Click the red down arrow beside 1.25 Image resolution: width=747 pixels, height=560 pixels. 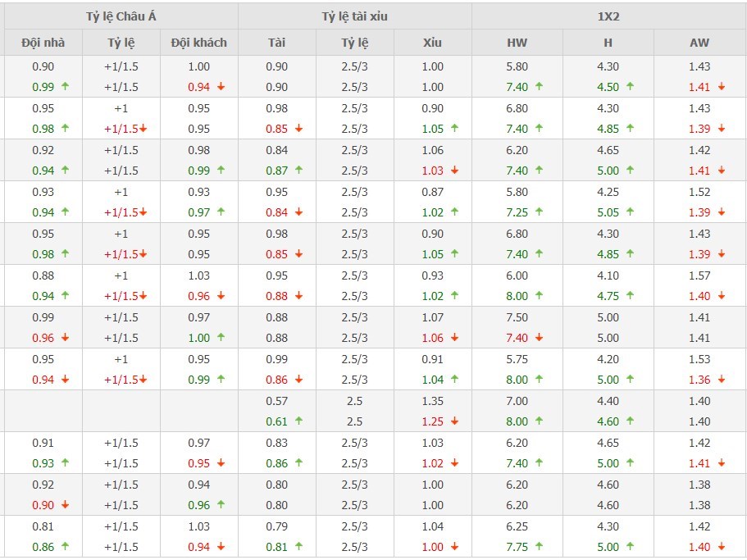pos(455,421)
